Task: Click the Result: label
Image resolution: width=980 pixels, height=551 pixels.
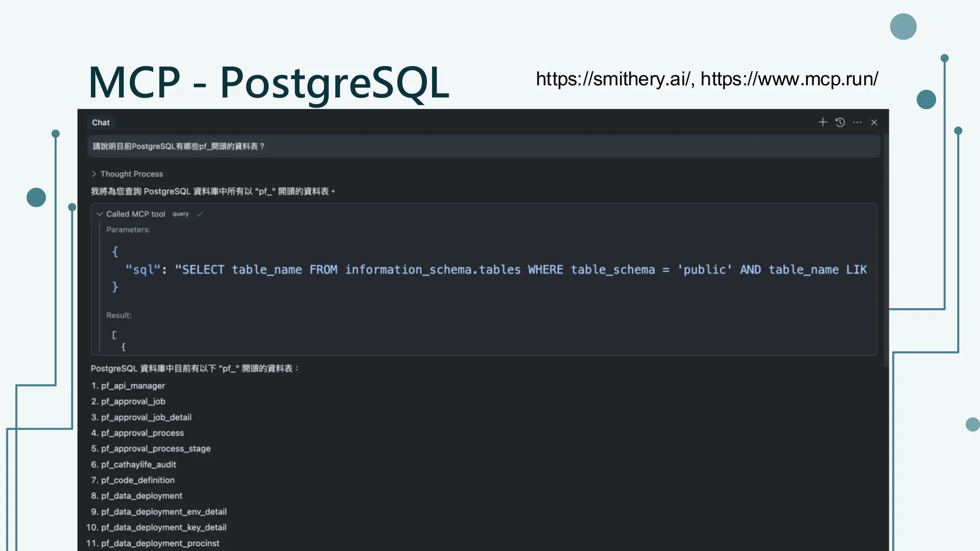Action: [119, 316]
